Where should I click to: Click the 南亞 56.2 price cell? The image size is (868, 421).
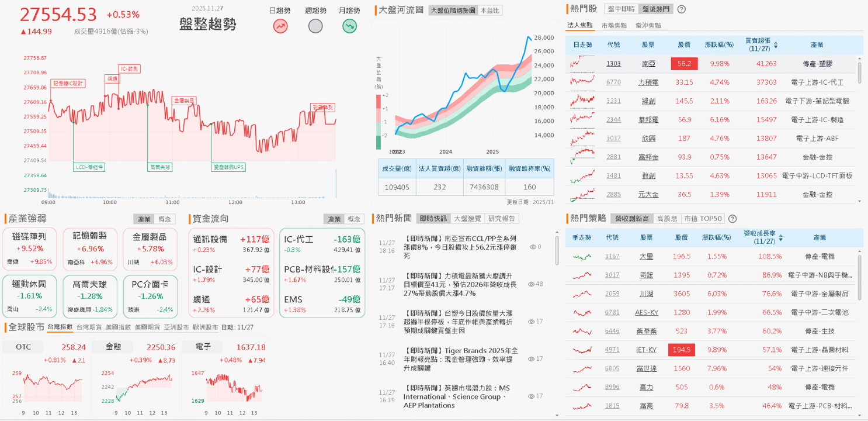685,63
